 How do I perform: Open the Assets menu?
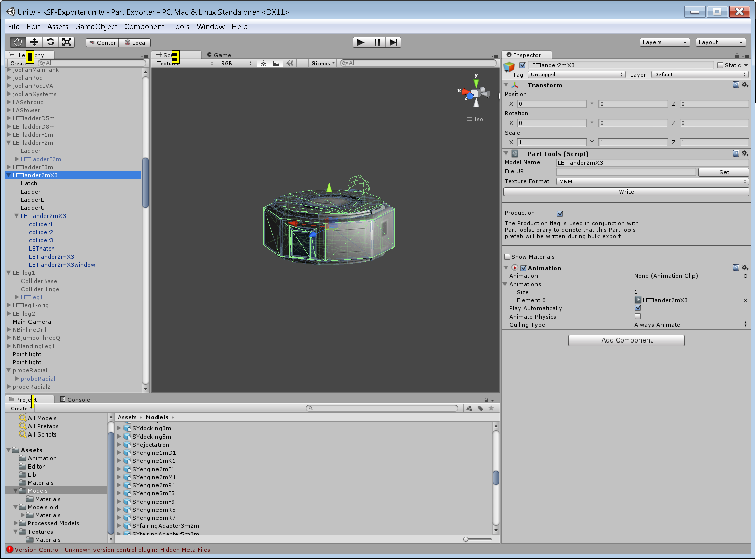57,27
